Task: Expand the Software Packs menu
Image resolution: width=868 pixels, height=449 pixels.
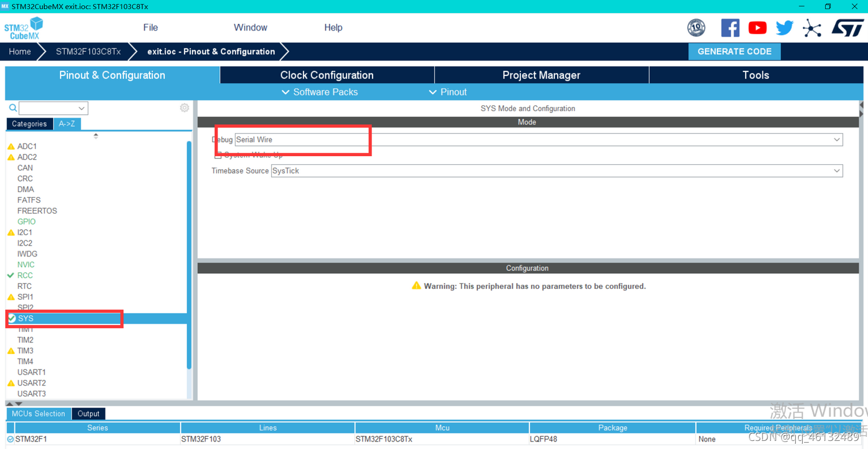Action: click(x=320, y=92)
